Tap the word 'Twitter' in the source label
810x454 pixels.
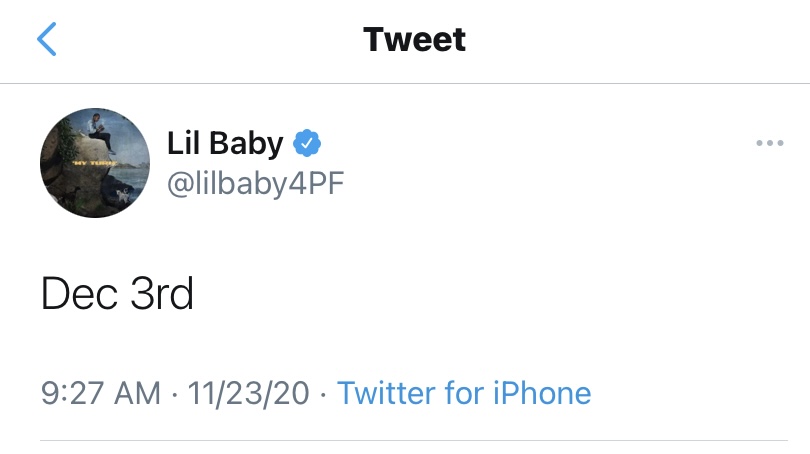(x=386, y=393)
